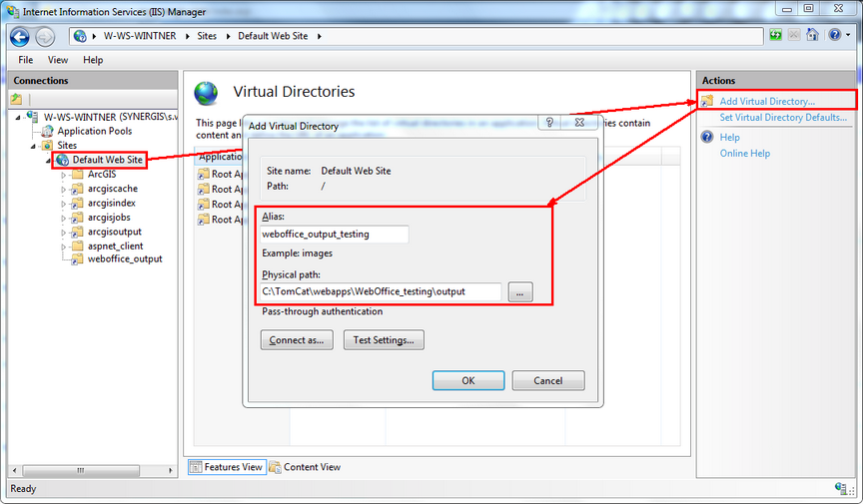
Task: Close the Add Virtual Directory dialog
Action: pyautogui.click(x=579, y=122)
